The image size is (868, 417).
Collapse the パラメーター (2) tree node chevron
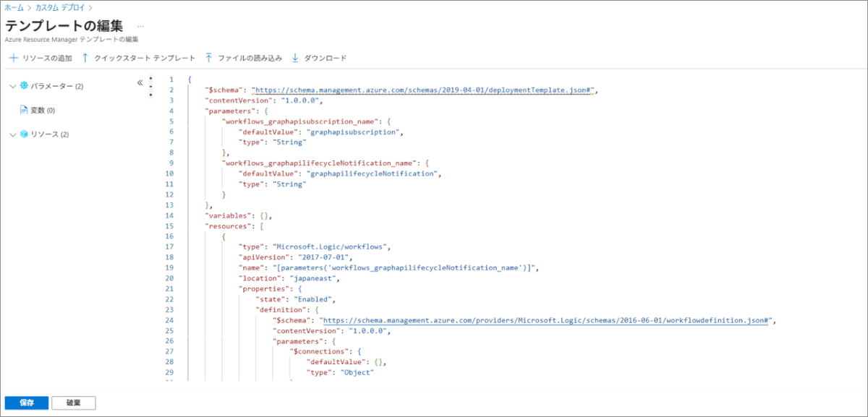click(x=12, y=87)
